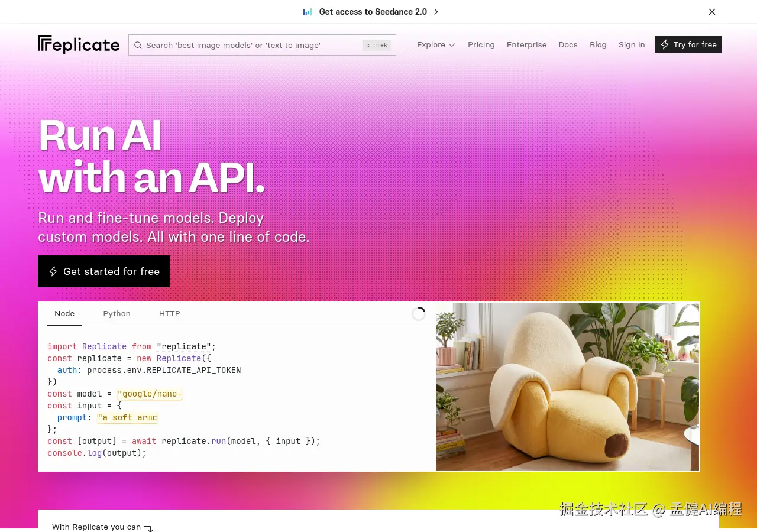The height and width of the screenshot is (532, 757).
Task: Click the loading spinner progress indicator
Action: [419, 313]
